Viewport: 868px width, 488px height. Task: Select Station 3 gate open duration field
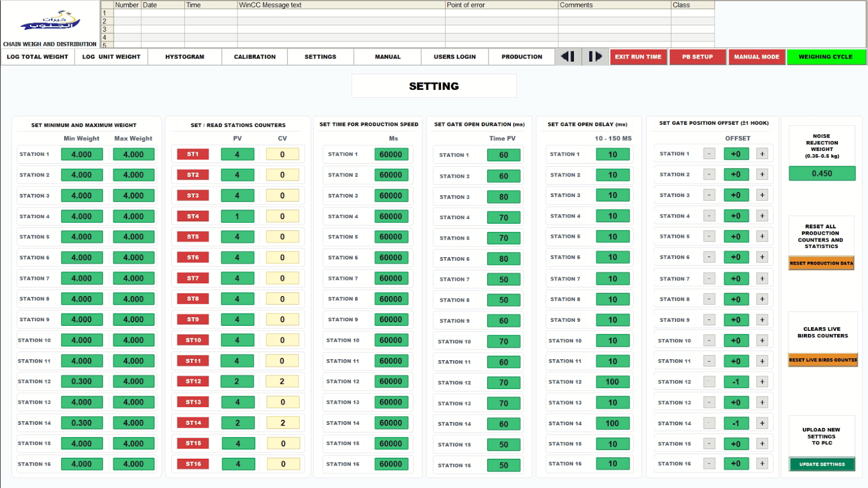(x=504, y=197)
